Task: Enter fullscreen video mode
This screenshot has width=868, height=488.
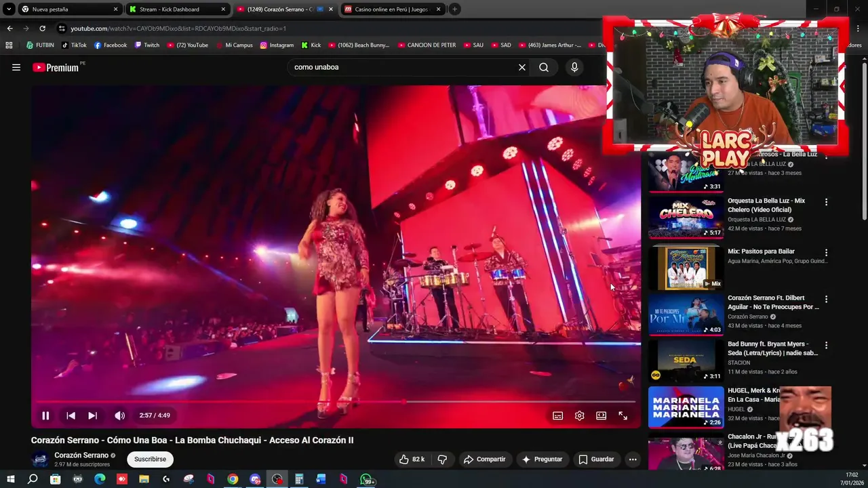Action: coord(623,415)
